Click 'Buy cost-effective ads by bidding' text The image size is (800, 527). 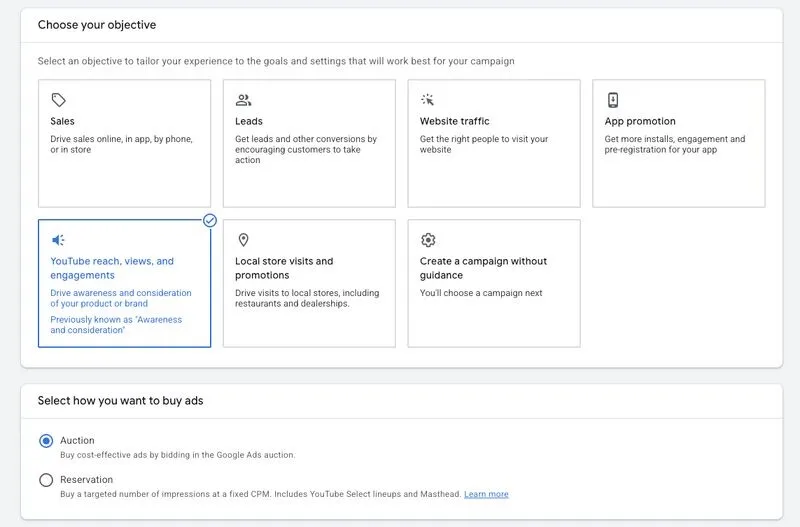tap(178, 455)
